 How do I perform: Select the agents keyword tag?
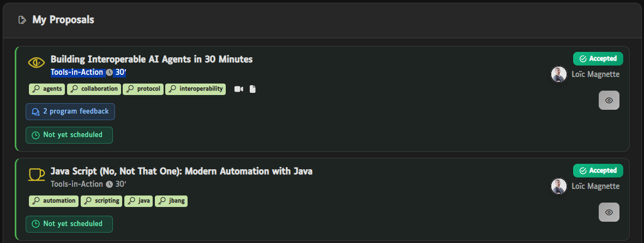coord(47,89)
